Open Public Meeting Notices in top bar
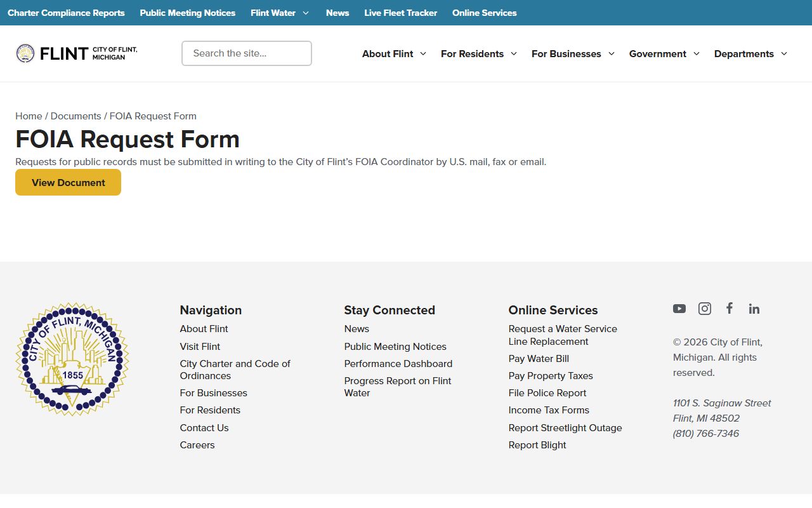 pyautogui.click(x=188, y=13)
